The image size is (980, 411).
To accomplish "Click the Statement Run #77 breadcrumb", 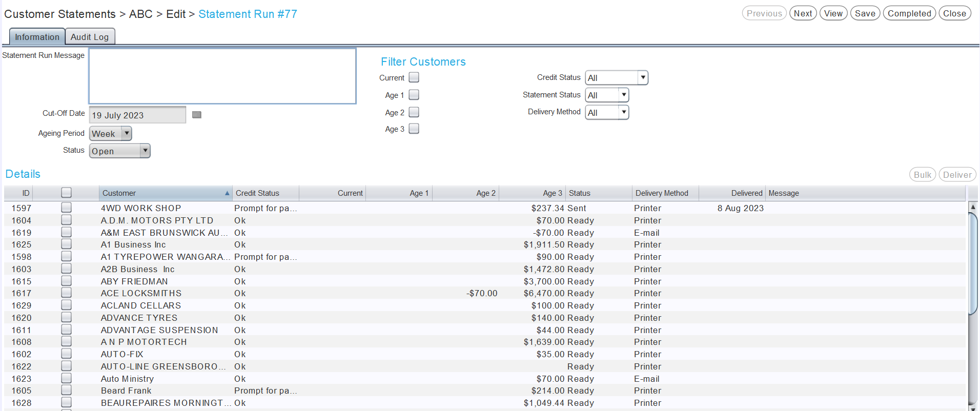I will click(x=248, y=14).
